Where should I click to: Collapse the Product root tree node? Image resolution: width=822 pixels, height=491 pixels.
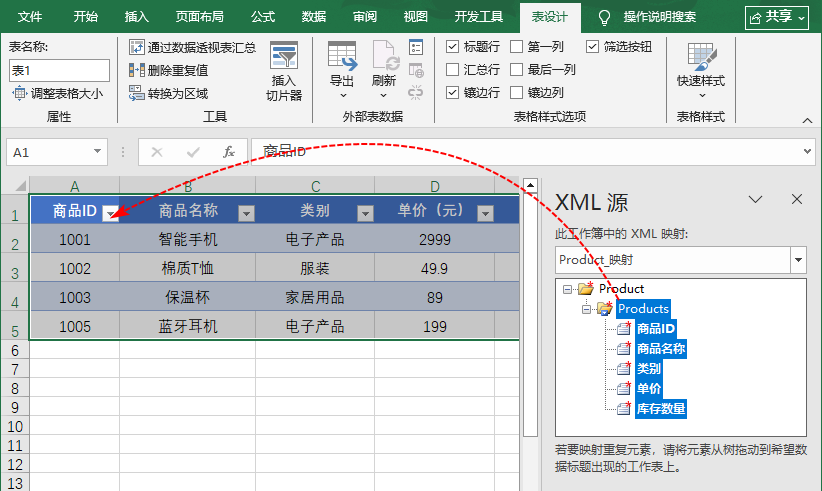point(567,289)
